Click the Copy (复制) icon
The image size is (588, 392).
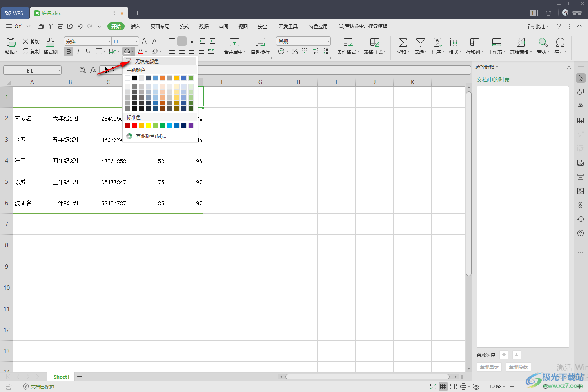point(25,51)
